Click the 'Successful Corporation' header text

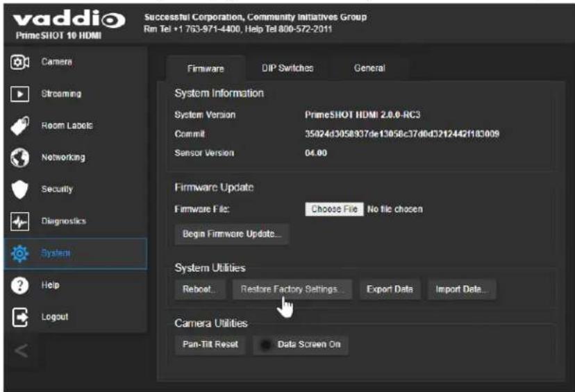[x=256, y=17]
